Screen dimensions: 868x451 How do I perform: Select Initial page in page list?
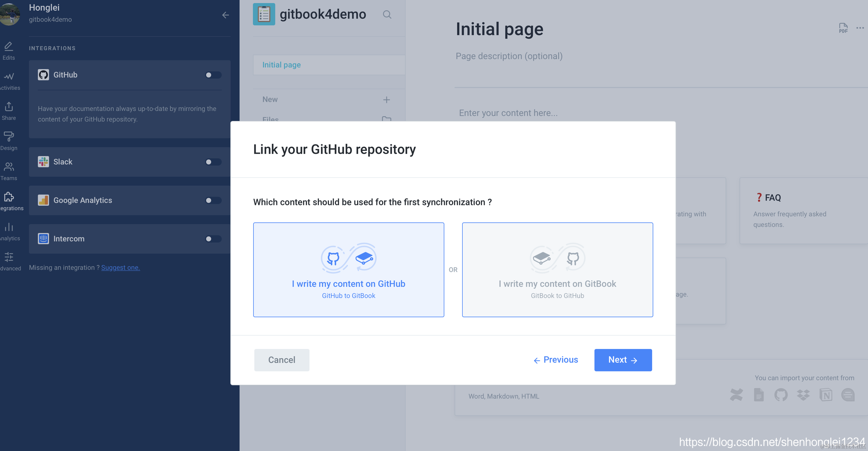pyautogui.click(x=281, y=65)
